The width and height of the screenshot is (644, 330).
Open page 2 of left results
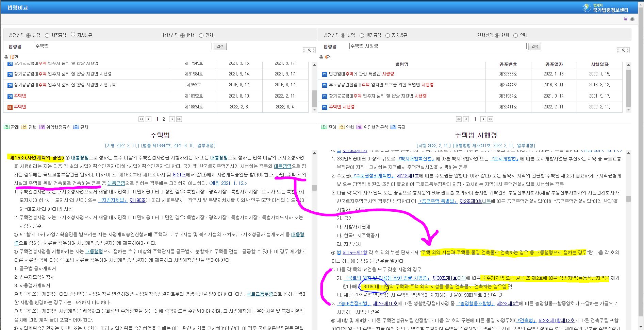point(164,119)
